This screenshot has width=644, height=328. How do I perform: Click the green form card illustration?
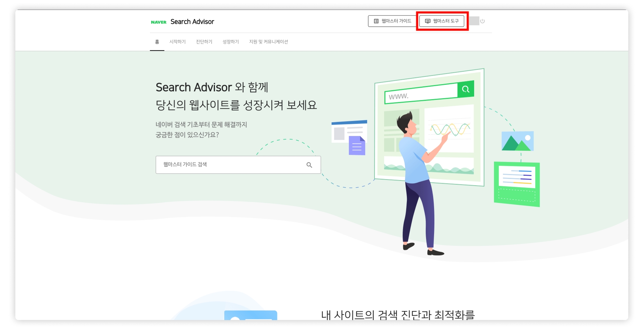pyautogui.click(x=517, y=184)
